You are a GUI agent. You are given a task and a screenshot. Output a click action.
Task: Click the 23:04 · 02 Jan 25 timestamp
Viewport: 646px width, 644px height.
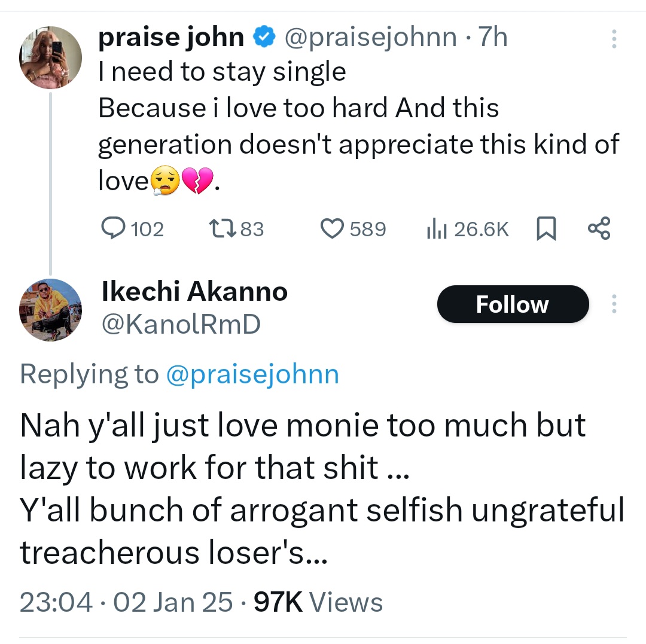coord(126,602)
